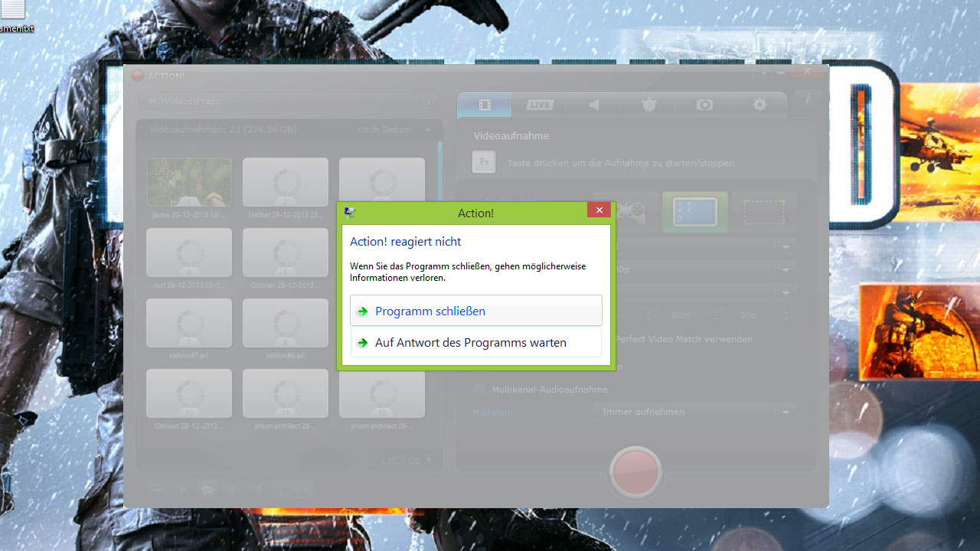
Task: Click the F9 hotkey button
Action: click(x=484, y=162)
